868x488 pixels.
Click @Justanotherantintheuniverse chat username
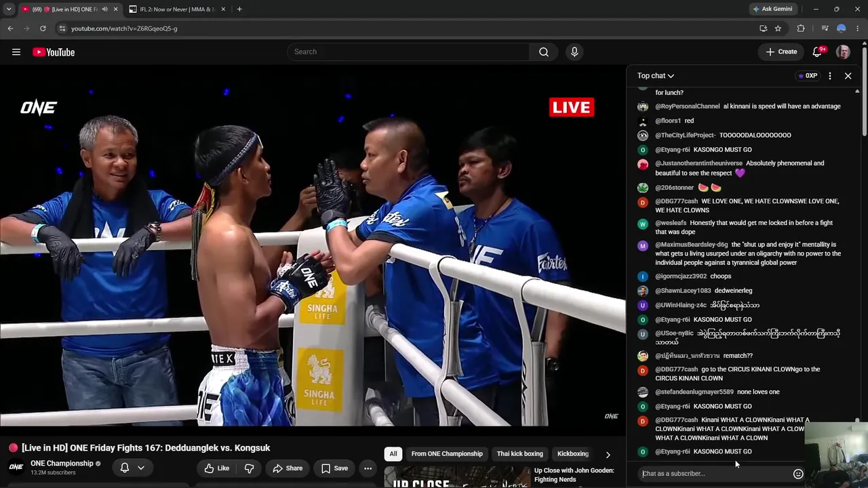[x=698, y=163]
